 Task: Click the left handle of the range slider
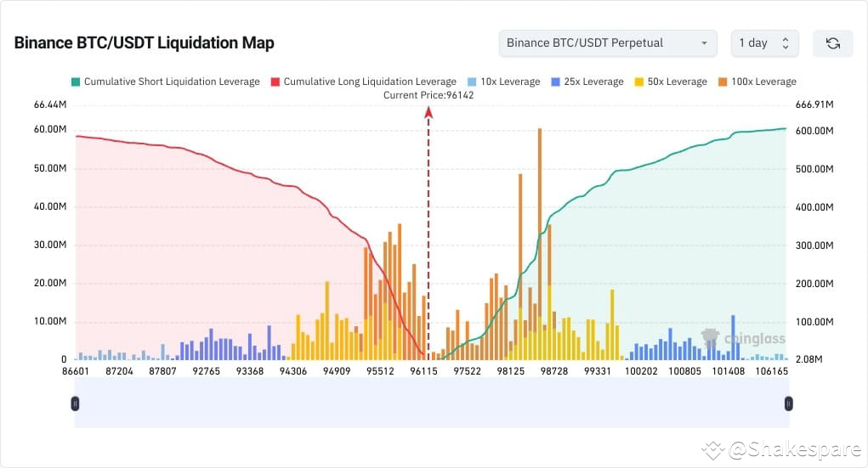click(x=76, y=403)
